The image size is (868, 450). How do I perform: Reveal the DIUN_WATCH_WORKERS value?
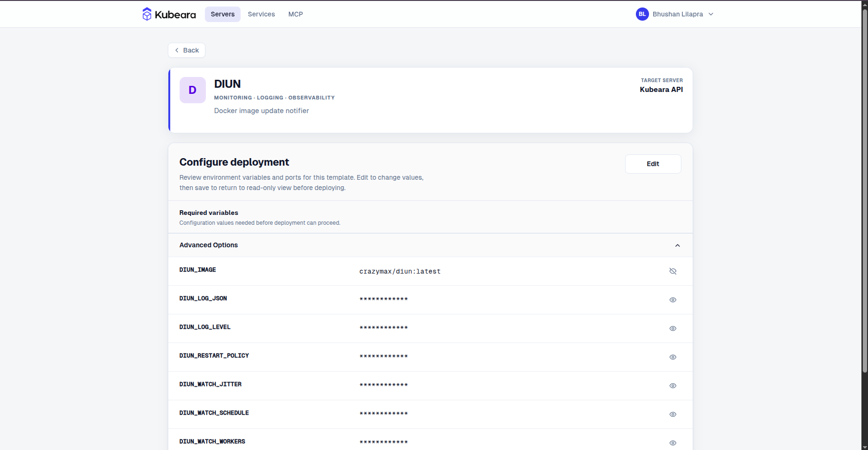pos(673,443)
